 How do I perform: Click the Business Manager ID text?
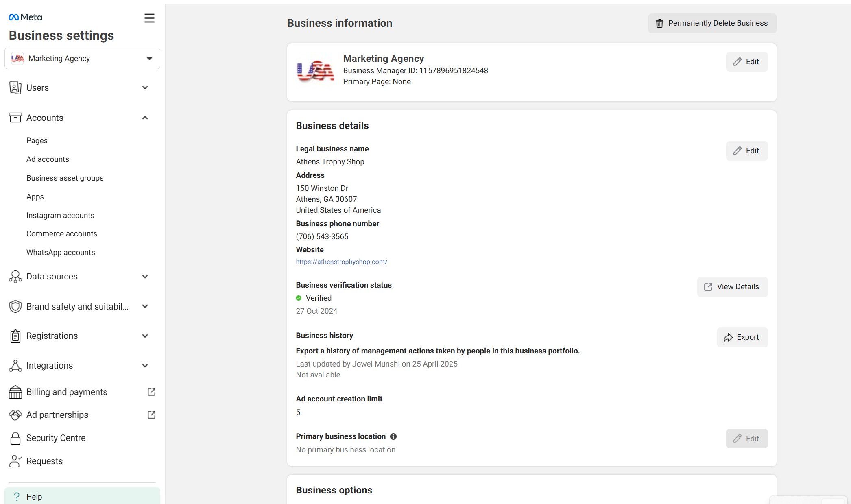415,71
